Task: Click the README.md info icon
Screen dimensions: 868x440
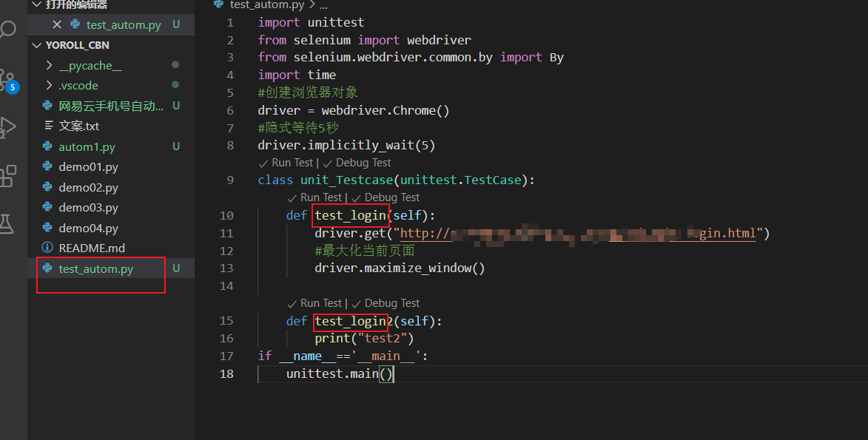Action: pyautogui.click(x=47, y=248)
